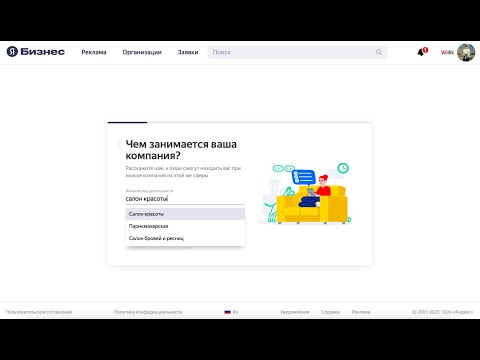Image resolution: width=480 pixels, height=360 pixels.
Task: Click the Yandex Business logo
Action: (36, 52)
